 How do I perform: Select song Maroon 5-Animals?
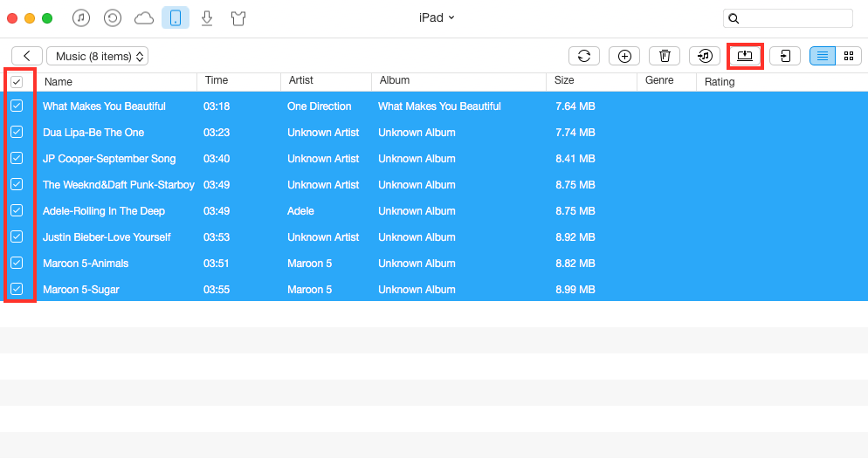86,264
